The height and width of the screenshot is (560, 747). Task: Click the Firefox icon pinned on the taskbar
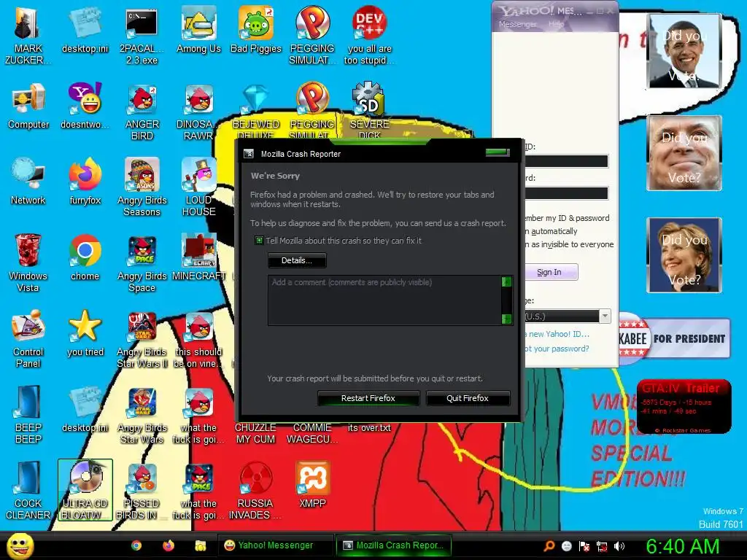click(x=169, y=545)
